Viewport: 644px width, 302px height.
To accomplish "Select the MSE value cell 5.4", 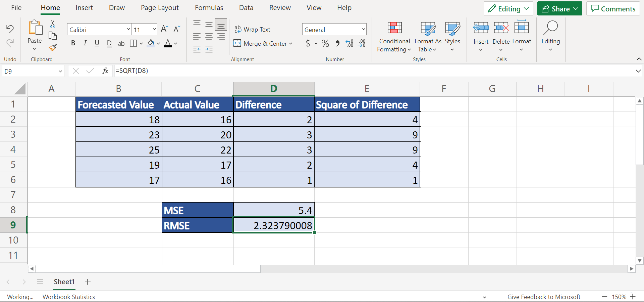I will (x=274, y=210).
